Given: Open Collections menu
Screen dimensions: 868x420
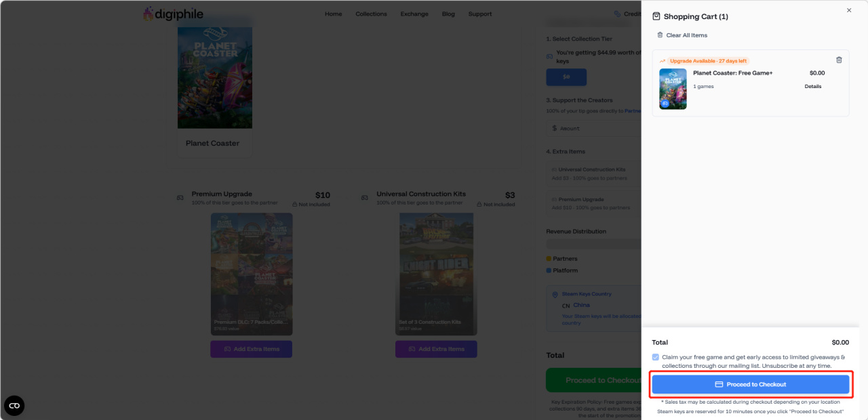Looking at the screenshot, I should coord(371,14).
